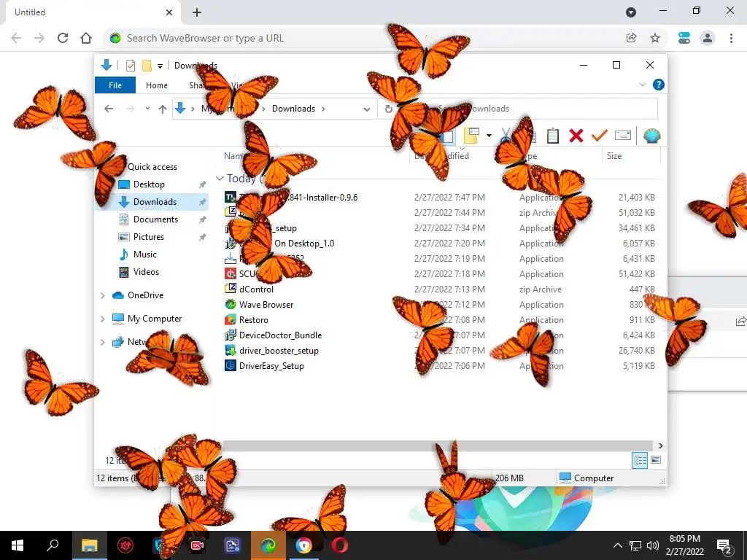Click the share icon in browser address bar

tap(631, 38)
